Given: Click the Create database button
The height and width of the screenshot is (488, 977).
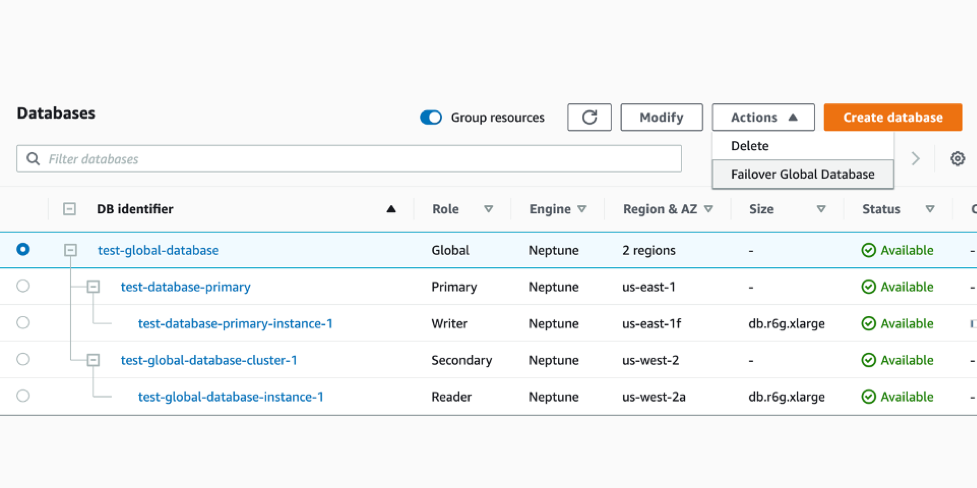Looking at the screenshot, I should [x=892, y=117].
